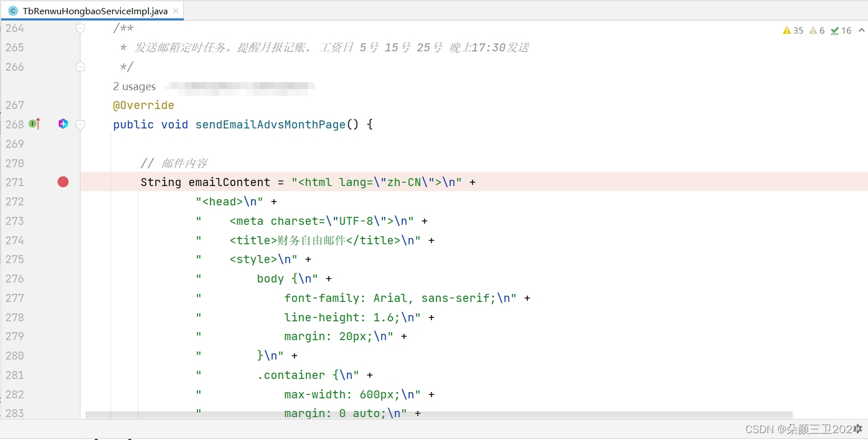Click the emailContent variable on line 271

pyautogui.click(x=229, y=182)
